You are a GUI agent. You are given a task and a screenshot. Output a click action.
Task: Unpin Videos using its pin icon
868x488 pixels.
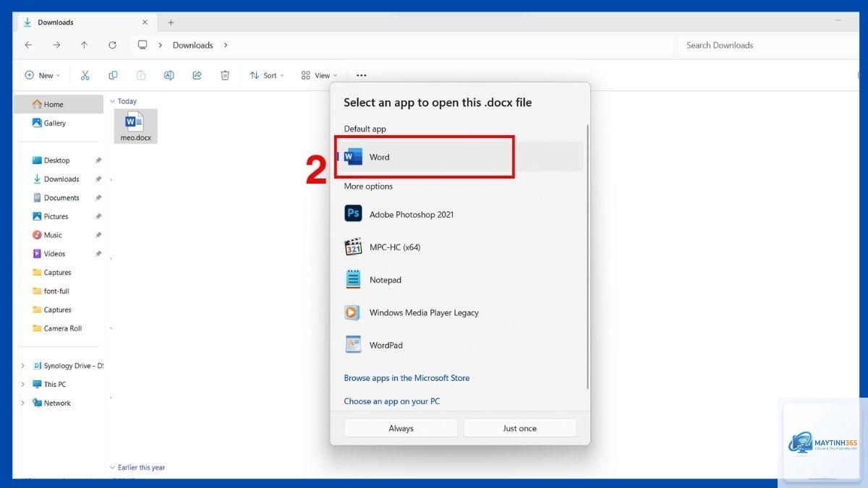tap(98, 254)
